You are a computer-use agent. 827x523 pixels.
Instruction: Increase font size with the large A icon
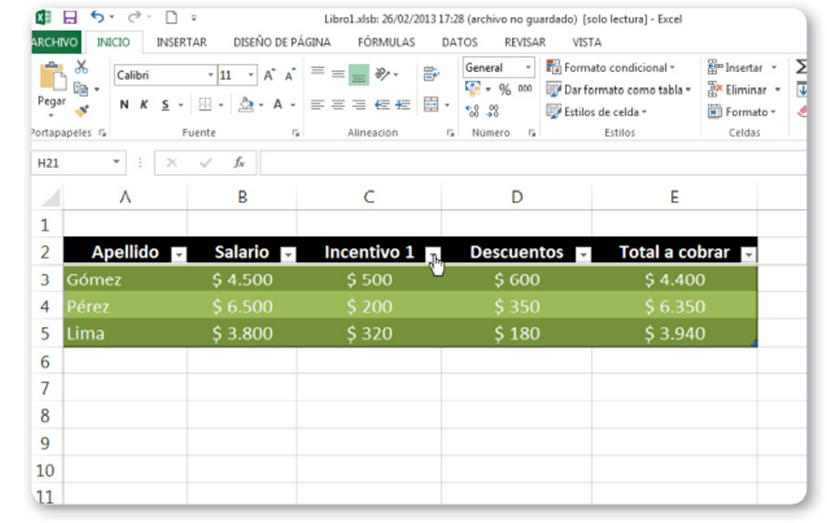tap(269, 75)
